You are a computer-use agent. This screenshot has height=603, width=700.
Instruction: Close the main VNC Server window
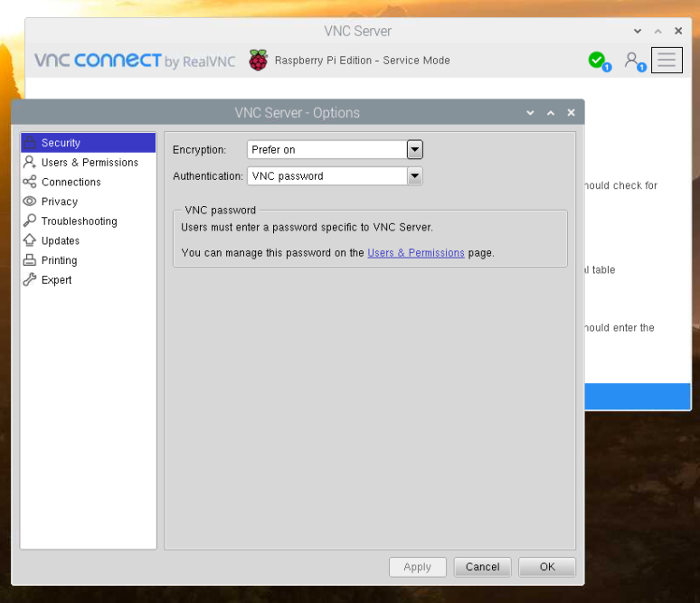tap(678, 31)
